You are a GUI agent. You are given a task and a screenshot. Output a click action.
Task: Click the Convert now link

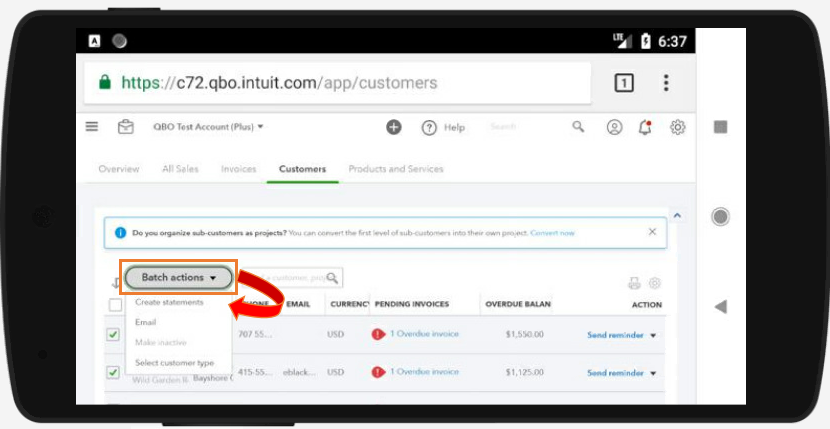coord(553,233)
